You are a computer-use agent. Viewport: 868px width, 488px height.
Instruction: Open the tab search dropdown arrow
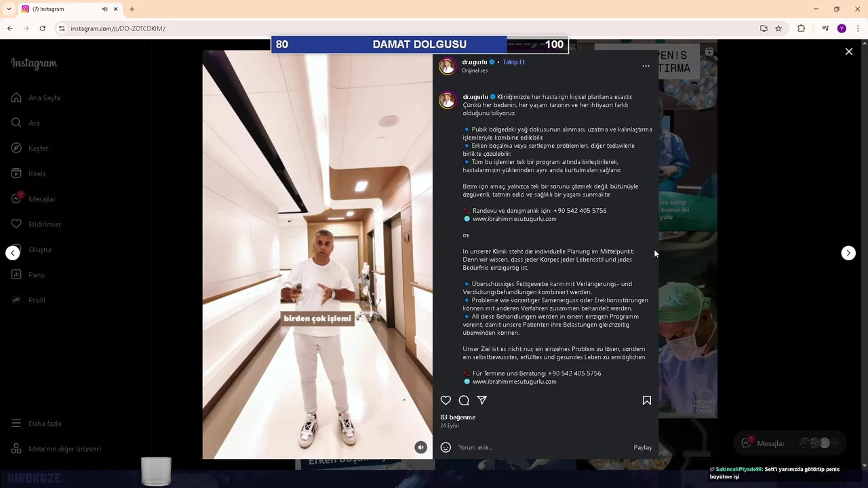pos(10,9)
